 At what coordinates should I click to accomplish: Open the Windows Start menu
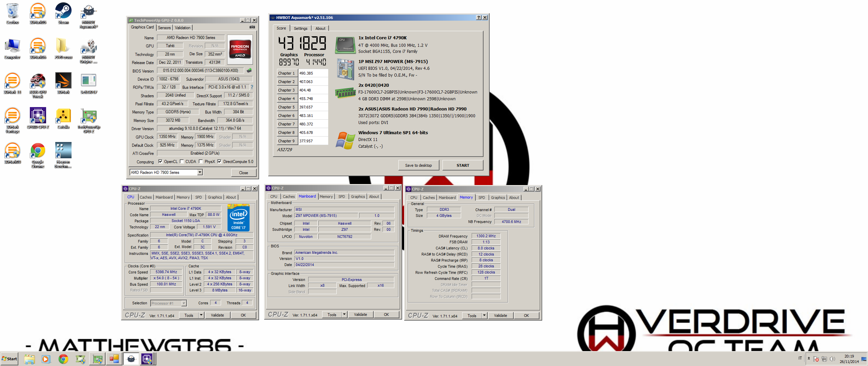pyautogui.click(x=9, y=359)
